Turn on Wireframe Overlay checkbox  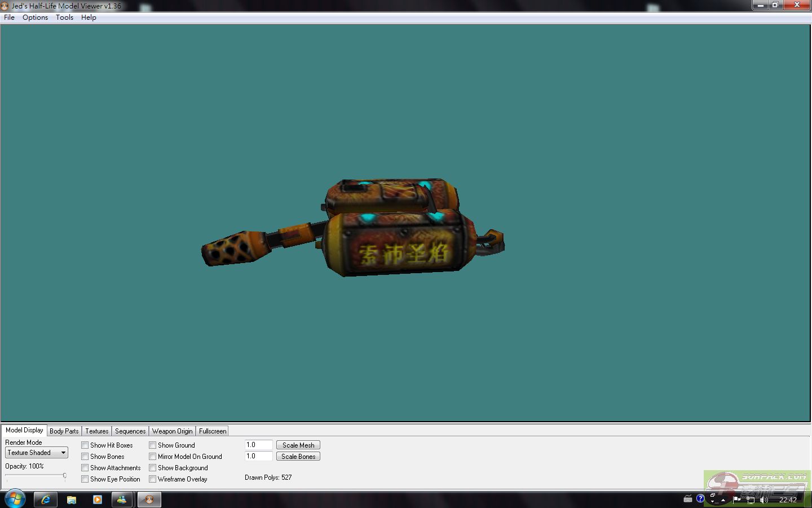tap(153, 479)
